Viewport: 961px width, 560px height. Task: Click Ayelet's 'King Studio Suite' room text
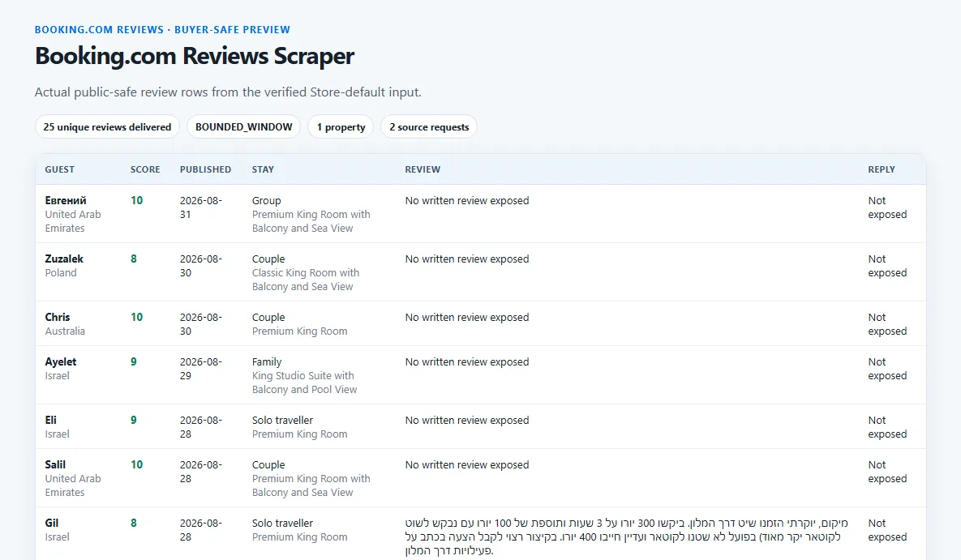(304, 383)
